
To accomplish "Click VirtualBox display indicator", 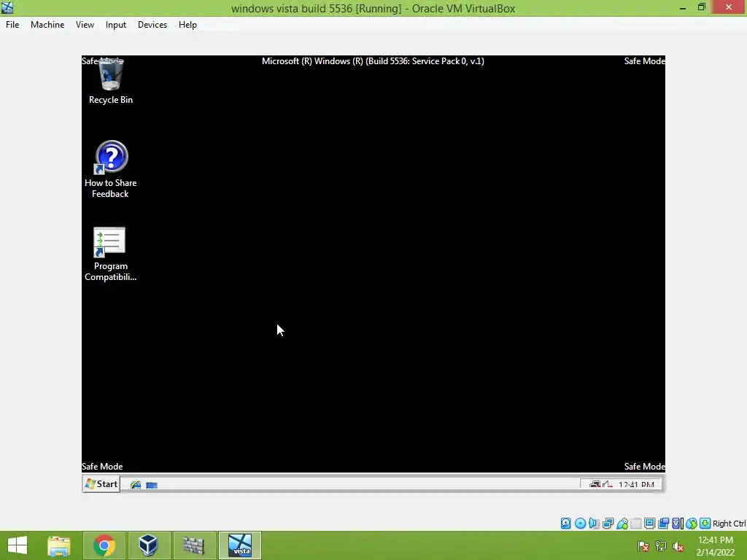I will [x=649, y=524].
